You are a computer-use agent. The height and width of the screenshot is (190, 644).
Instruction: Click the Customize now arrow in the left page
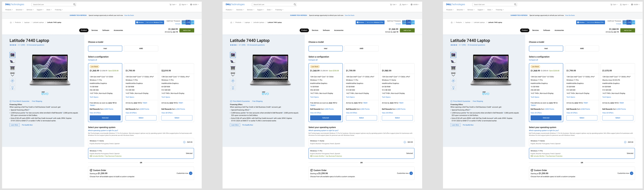pyautogui.click(x=191, y=173)
